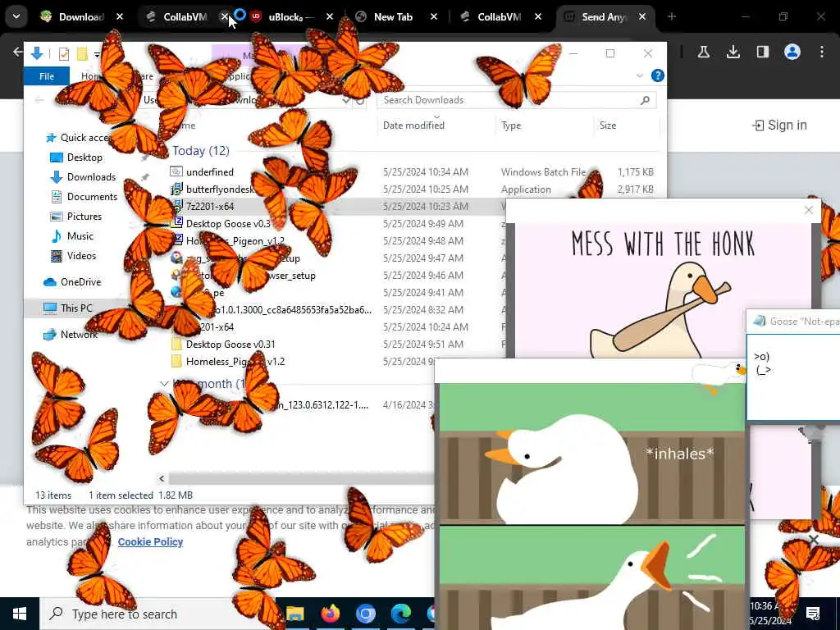This screenshot has height=630, width=840.
Task: Select Pictures in navigation pane
Action: 84,217
